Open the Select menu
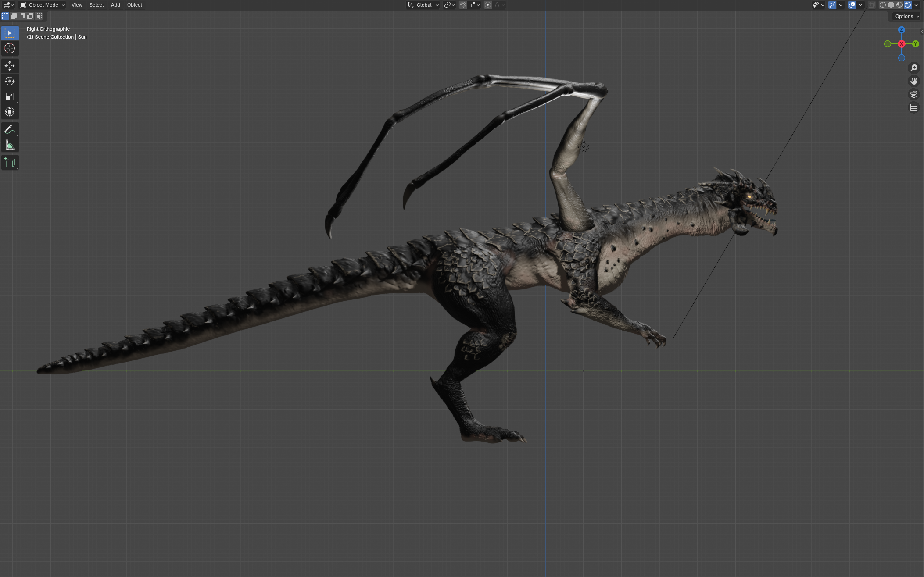Image resolution: width=924 pixels, height=577 pixels. pos(96,5)
